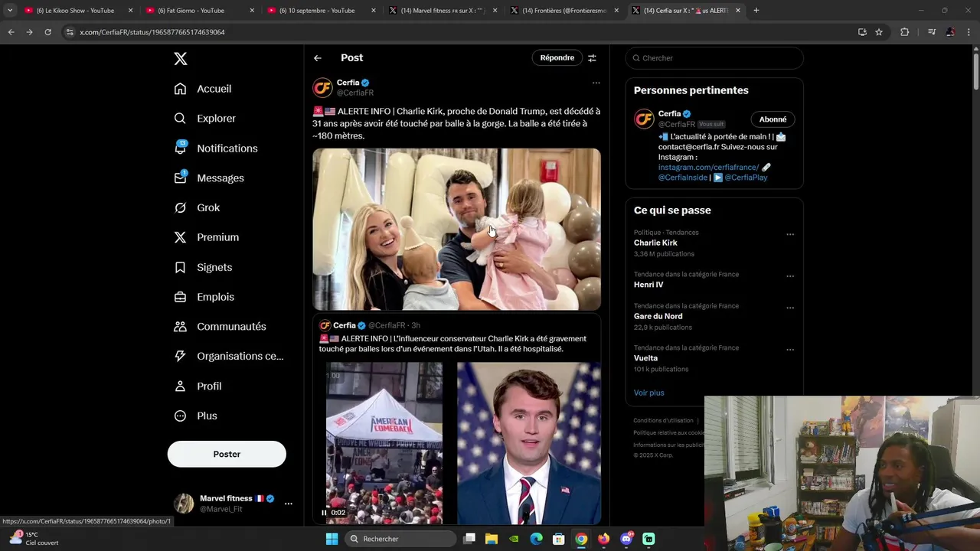
Task: Click Voir plus under trends
Action: [x=649, y=393]
